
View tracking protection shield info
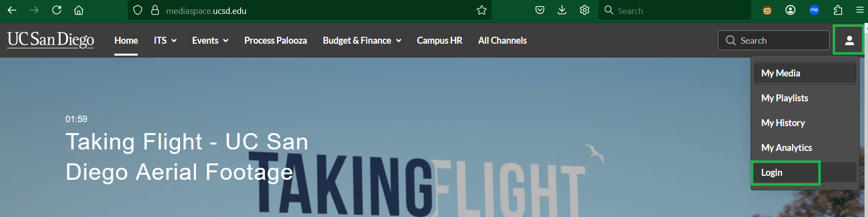coord(138,10)
